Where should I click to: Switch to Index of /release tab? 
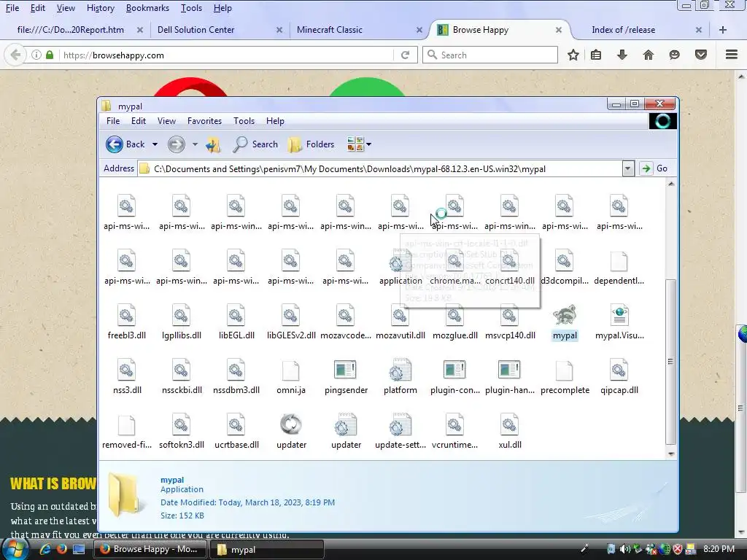641,29
